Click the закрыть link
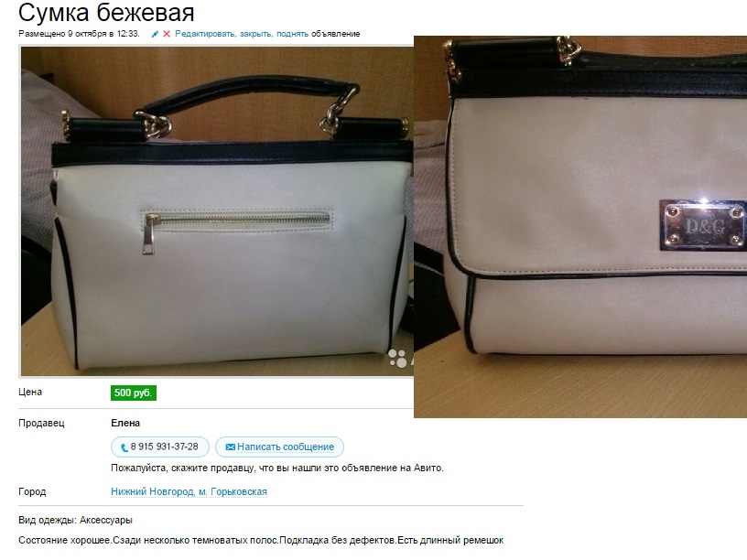747x560 pixels. click(x=255, y=34)
